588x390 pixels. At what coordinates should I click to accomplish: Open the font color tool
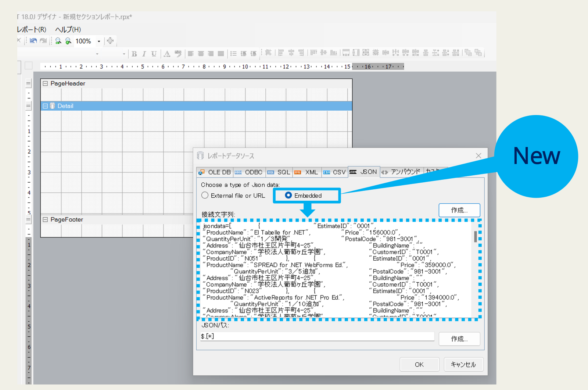[167, 54]
